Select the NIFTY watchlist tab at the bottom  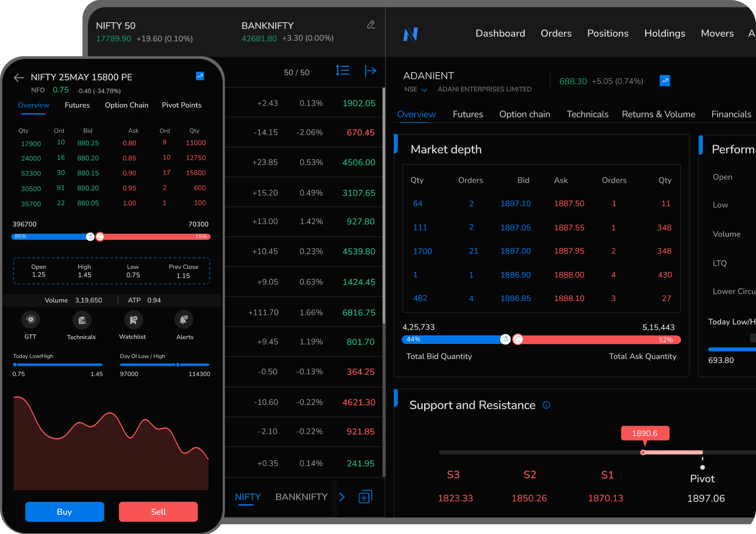[x=248, y=496]
